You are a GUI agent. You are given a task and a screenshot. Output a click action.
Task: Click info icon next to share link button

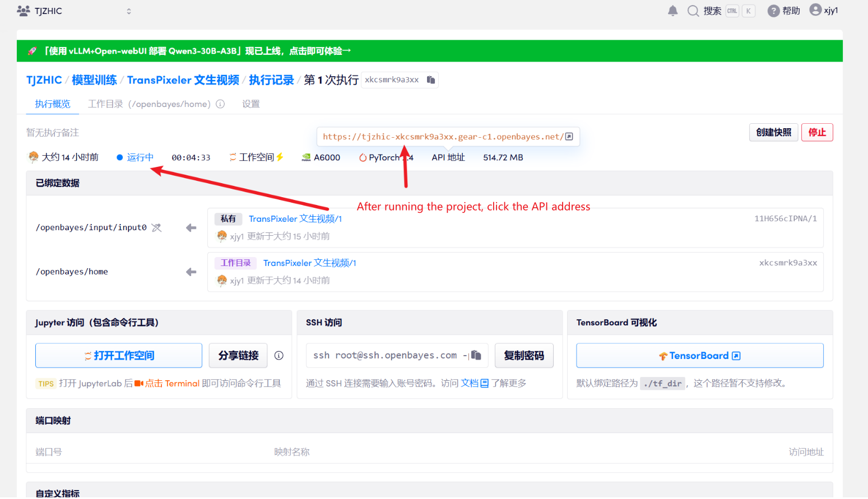(x=279, y=356)
